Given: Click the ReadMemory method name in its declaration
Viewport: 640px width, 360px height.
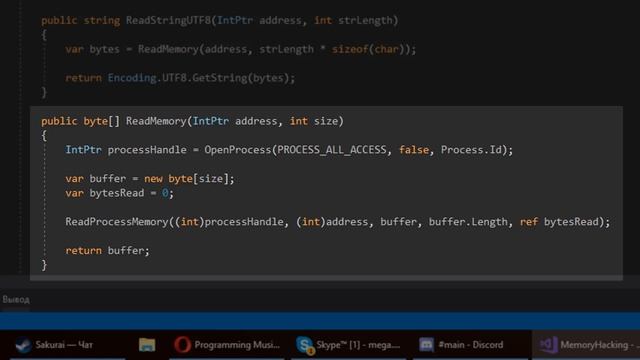Looking at the screenshot, I should click(x=156, y=121).
